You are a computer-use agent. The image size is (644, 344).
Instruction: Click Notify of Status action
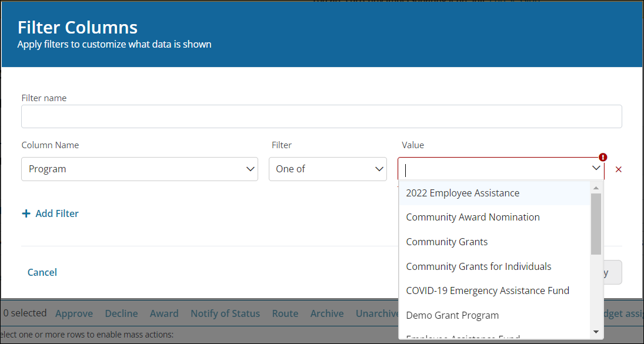coord(225,313)
